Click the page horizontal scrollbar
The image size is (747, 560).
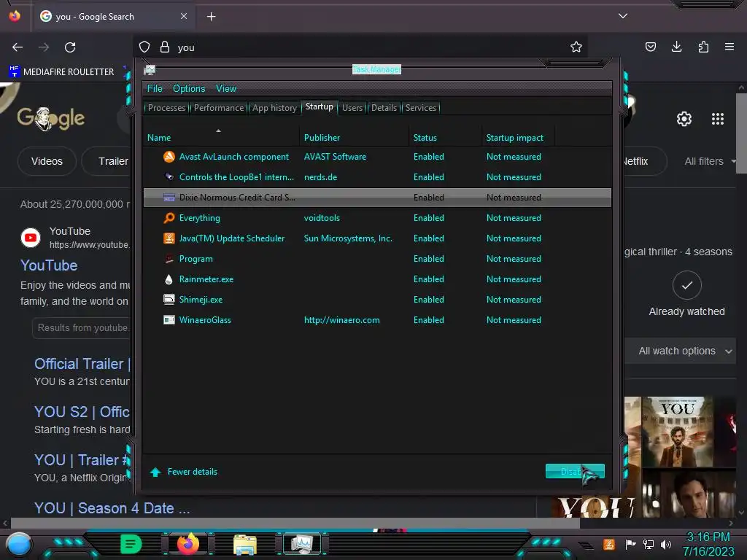(295, 524)
